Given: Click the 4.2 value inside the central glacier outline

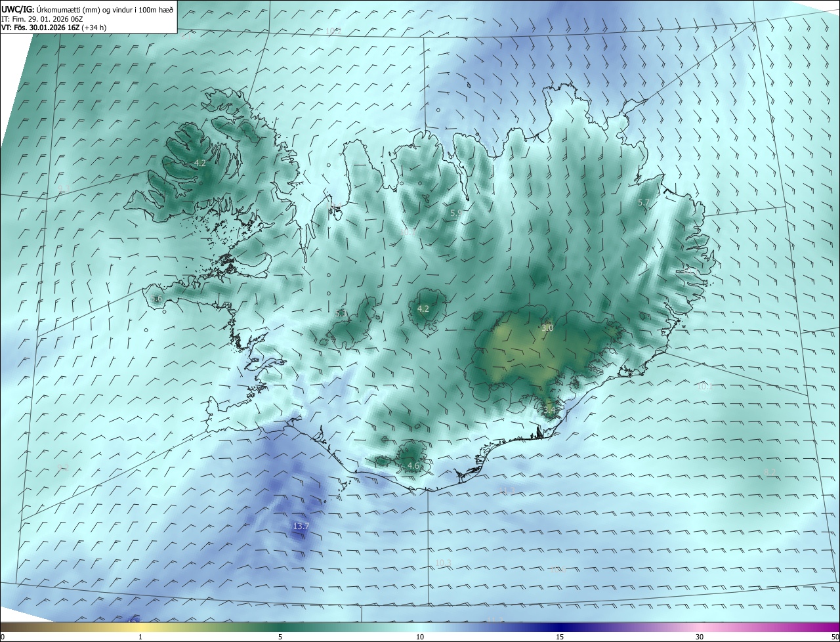Looking at the screenshot, I should click(423, 309).
